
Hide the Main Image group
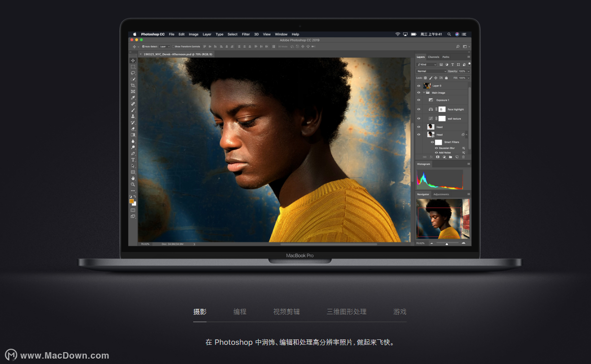point(418,93)
